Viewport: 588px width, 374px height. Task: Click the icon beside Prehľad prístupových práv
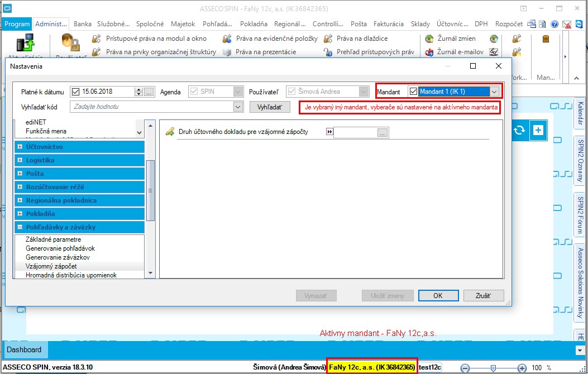328,52
